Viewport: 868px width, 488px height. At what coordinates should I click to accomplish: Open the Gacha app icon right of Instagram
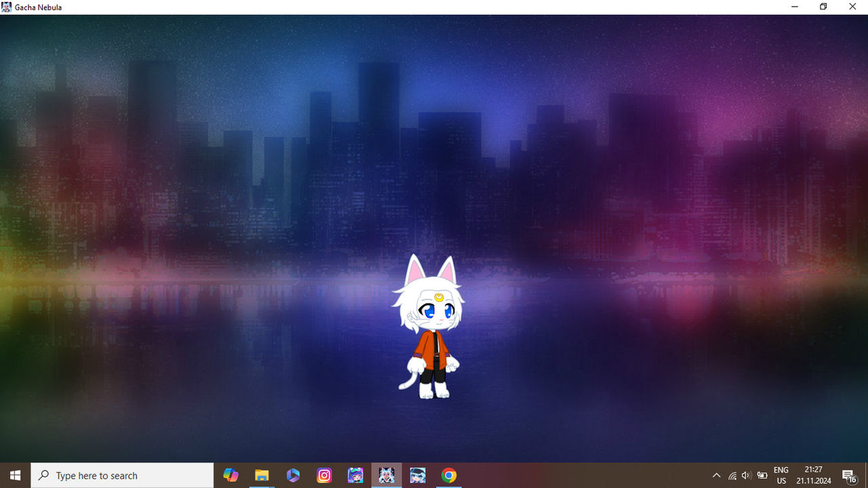coord(355,475)
